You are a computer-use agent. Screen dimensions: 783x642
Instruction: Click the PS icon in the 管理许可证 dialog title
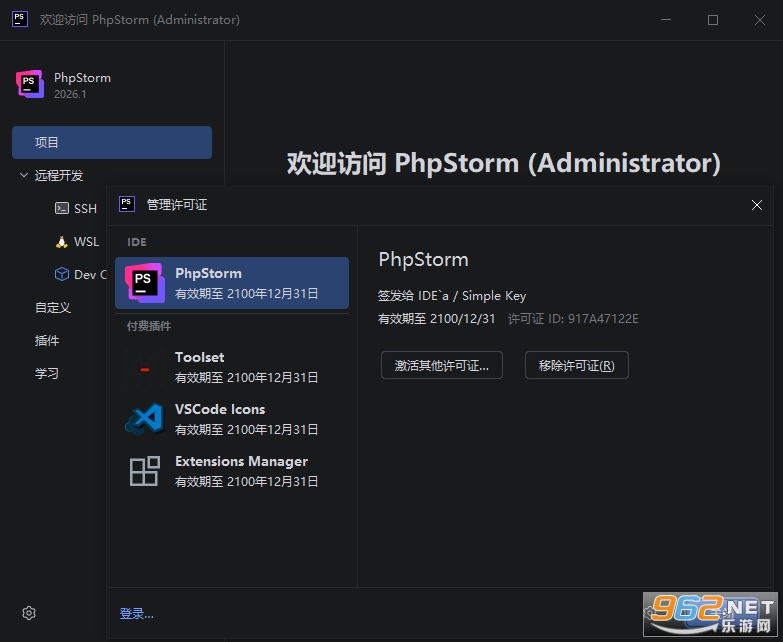point(127,204)
